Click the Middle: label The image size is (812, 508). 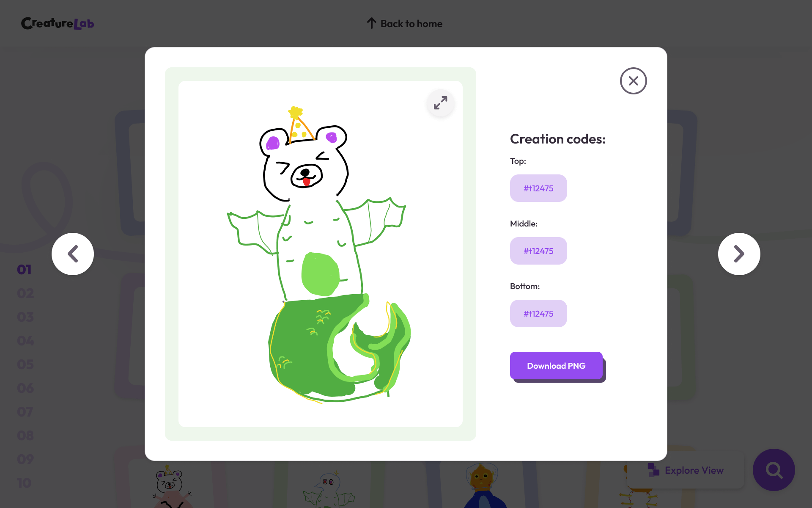pyautogui.click(x=524, y=224)
